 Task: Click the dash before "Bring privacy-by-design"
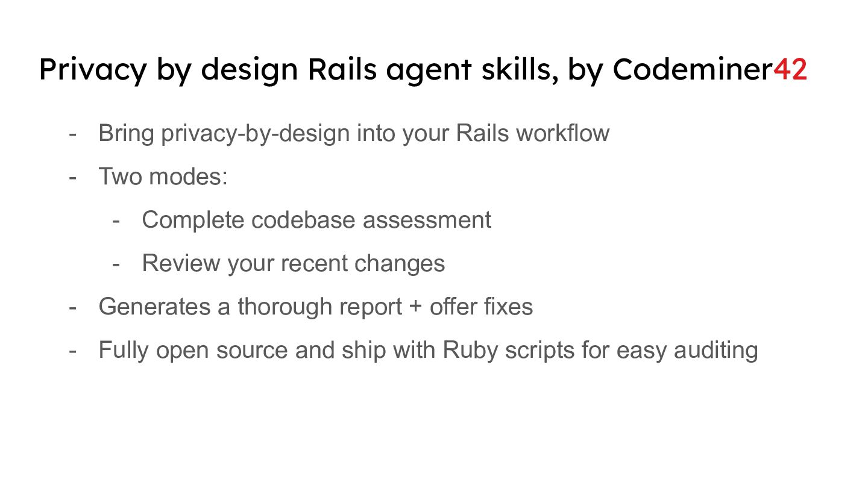click(x=73, y=133)
